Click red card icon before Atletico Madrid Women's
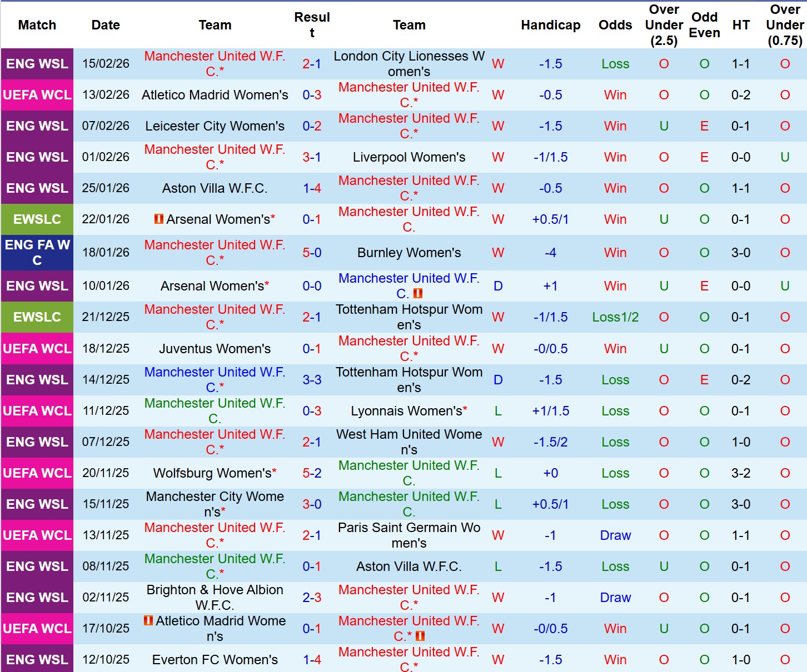The height and width of the screenshot is (672, 807). click(148, 620)
